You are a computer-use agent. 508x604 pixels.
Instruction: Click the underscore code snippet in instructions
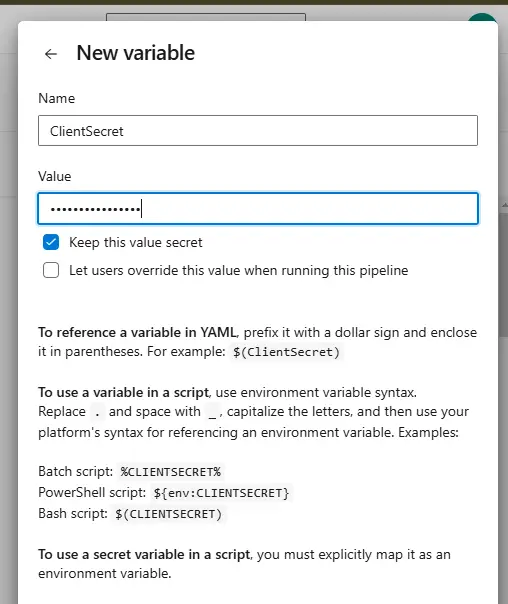pos(212,412)
